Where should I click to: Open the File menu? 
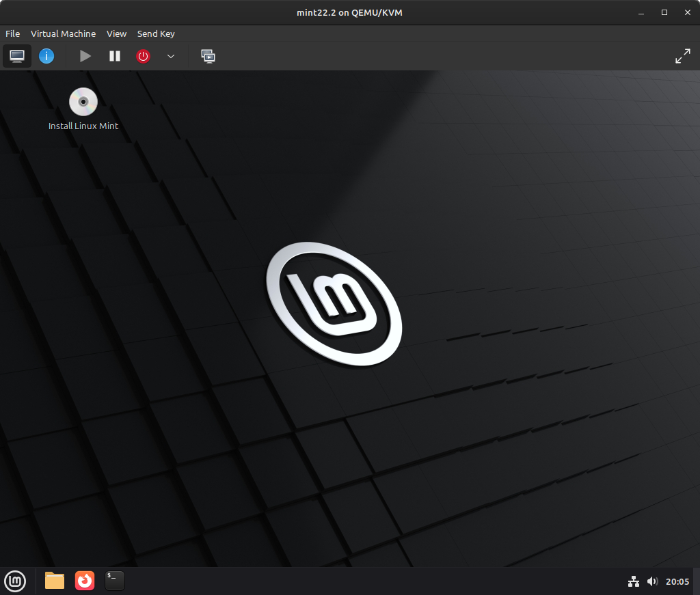(12, 34)
